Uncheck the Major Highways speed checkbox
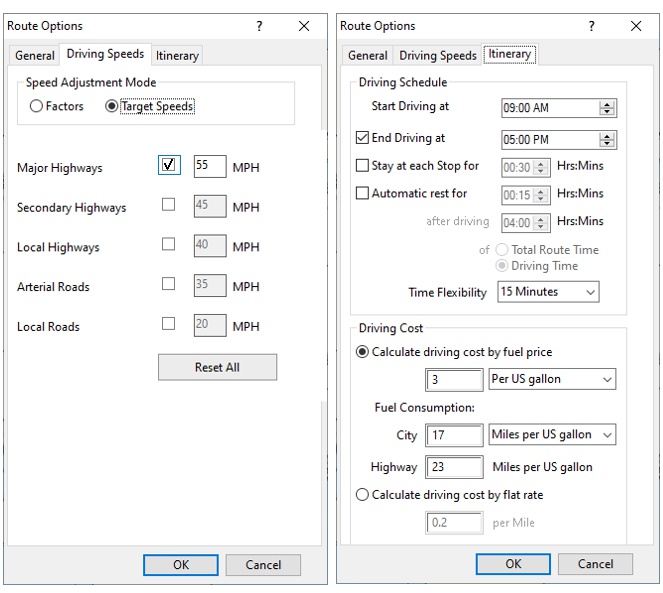The height and width of the screenshot is (593, 663). pyautogui.click(x=169, y=166)
